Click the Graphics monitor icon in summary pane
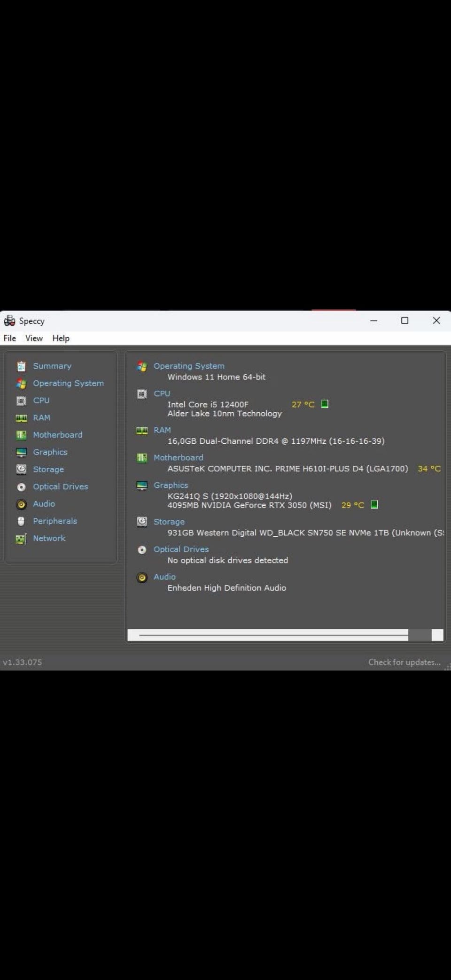The image size is (451, 980). pyautogui.click(x=142, y=486)
